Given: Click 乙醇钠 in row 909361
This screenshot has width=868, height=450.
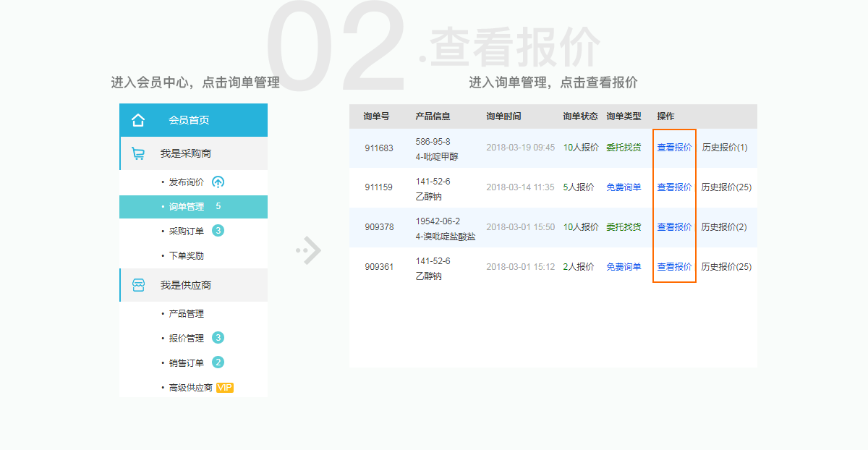Looking at the screenshot, I should click(429, 276).
